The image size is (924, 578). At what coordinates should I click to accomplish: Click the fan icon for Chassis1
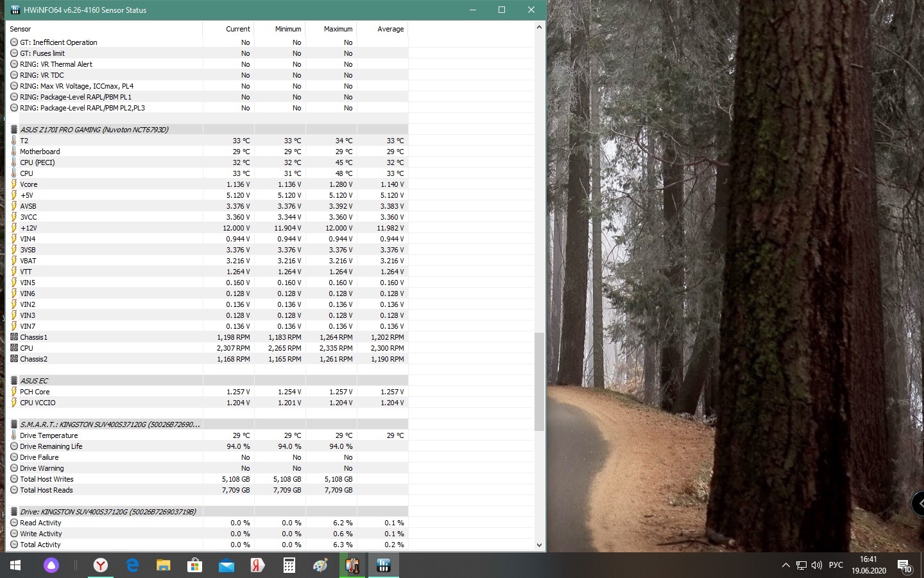(14, 337)
